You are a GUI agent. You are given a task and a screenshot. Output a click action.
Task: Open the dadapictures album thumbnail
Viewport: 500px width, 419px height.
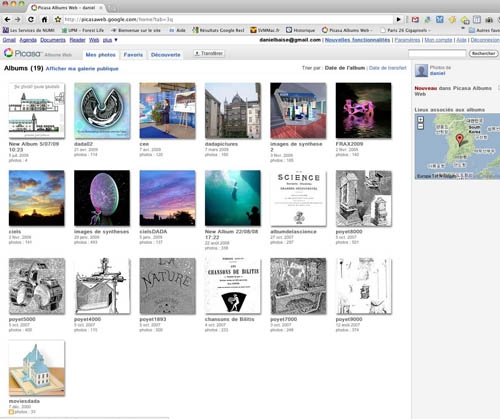[233, 111]
